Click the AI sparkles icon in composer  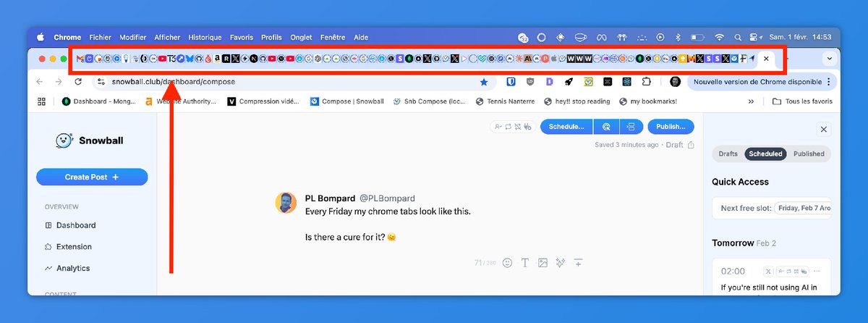[560, 262]
